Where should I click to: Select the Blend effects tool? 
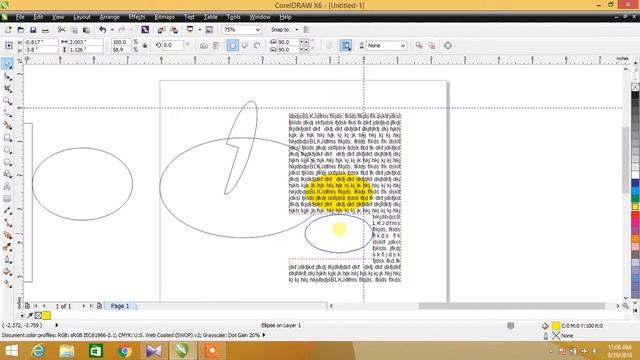click(7, 235)
